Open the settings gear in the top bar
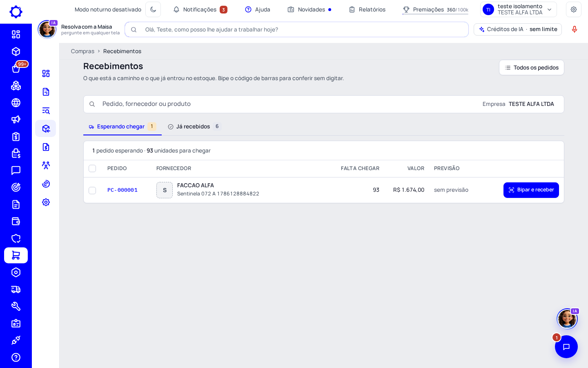This screenshot has width=588, height=368. [x=574, y=9]
